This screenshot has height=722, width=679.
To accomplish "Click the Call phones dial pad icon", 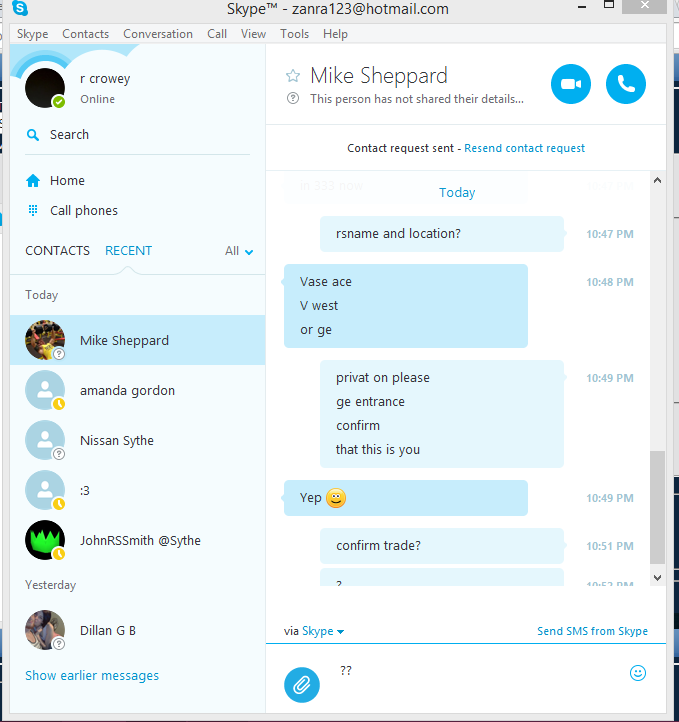I will click(33, 210).
